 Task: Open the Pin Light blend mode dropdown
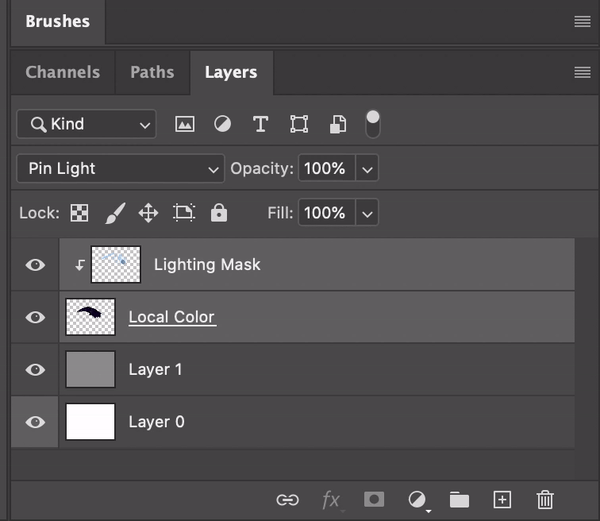[121, 168]
